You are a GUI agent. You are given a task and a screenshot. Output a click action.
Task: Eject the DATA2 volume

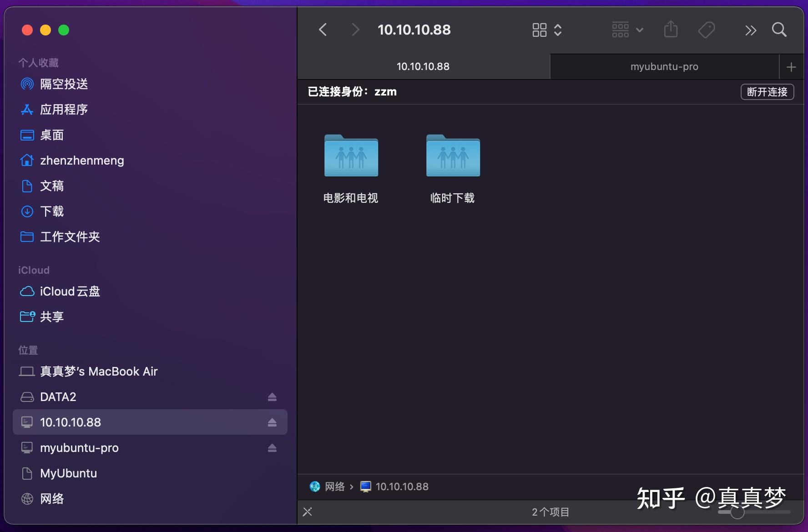(x=272, y=397)
